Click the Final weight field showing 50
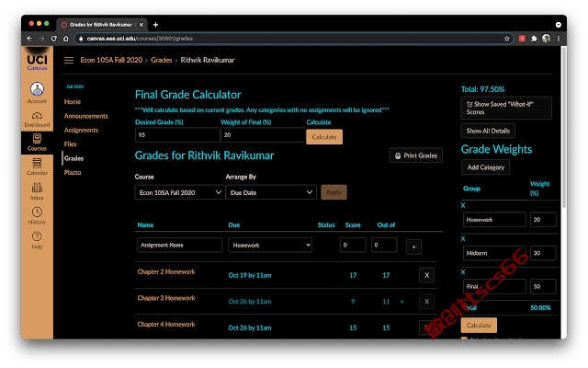The height and width of the screenshot is (368, 588). click(x=543, y=286)
